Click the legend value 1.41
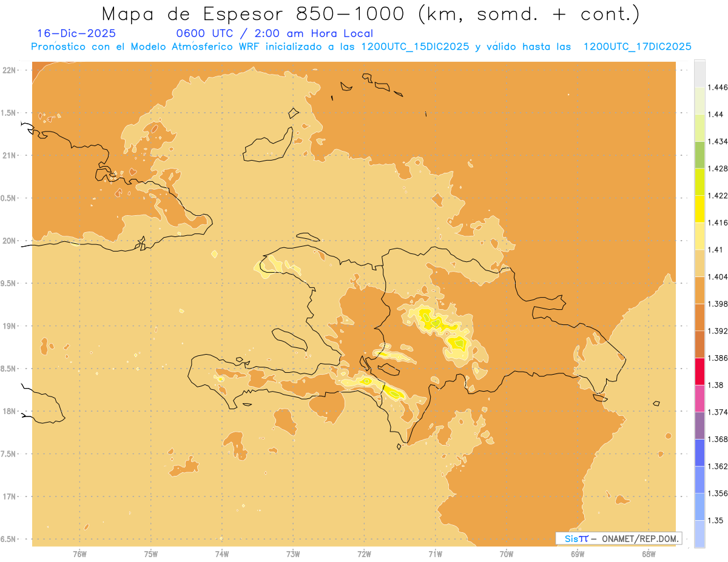This screenshot has height=562, width=728. click(716, 250)
